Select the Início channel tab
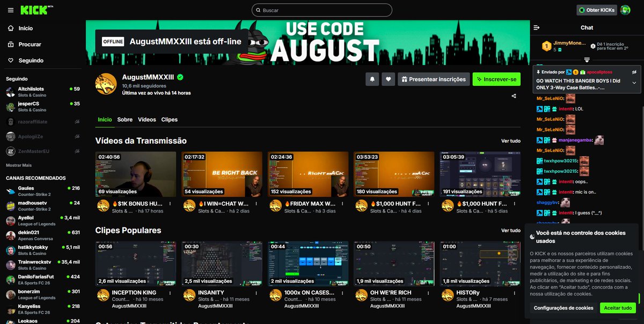Image resolution: width=644 pixels, height=324 pixels. (x=105, y=120)
